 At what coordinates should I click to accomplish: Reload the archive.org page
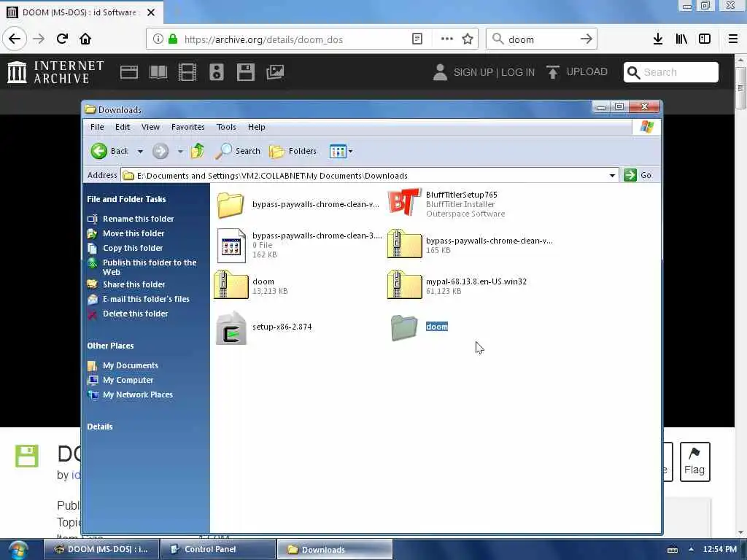(62, 39)
